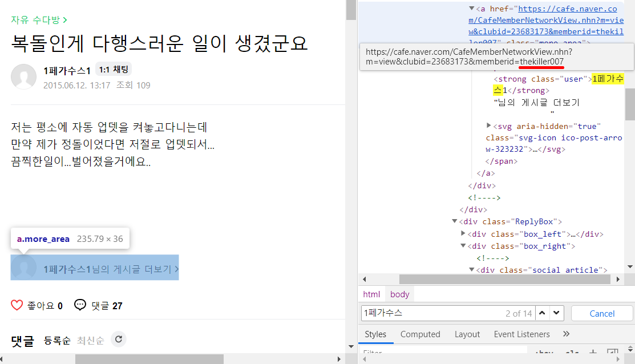Expand the div class box_left node
This screenshot has height=364, width=635.
(x=463, y=234)
